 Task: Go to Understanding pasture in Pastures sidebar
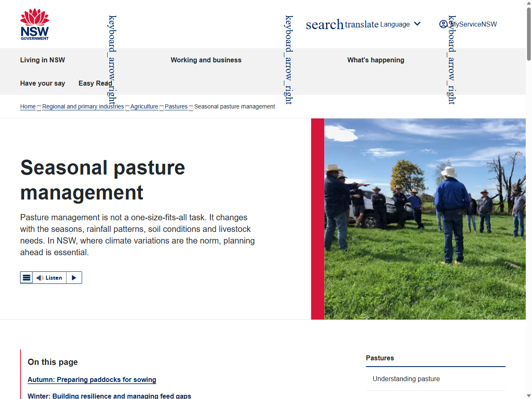coord(406,379)
